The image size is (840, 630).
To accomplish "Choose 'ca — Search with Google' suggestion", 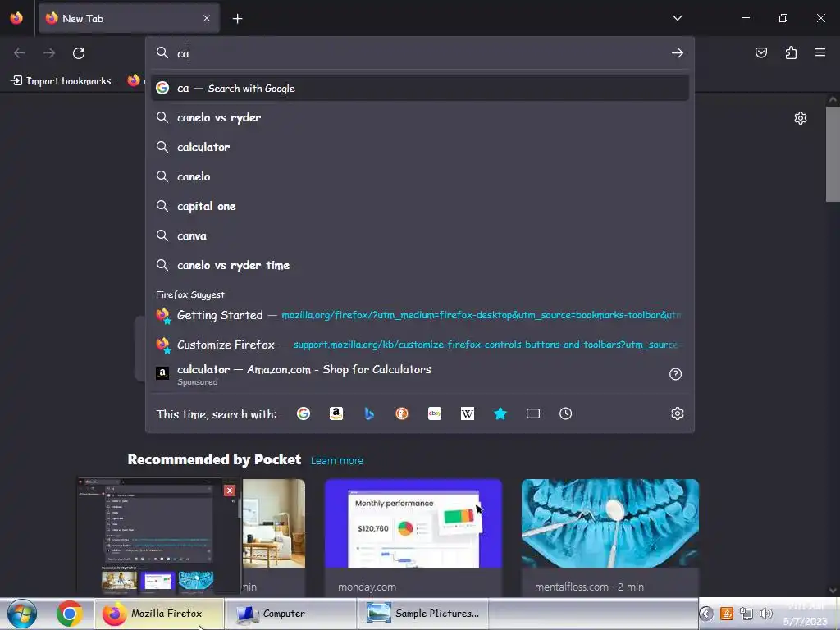I will pos(420,89).
